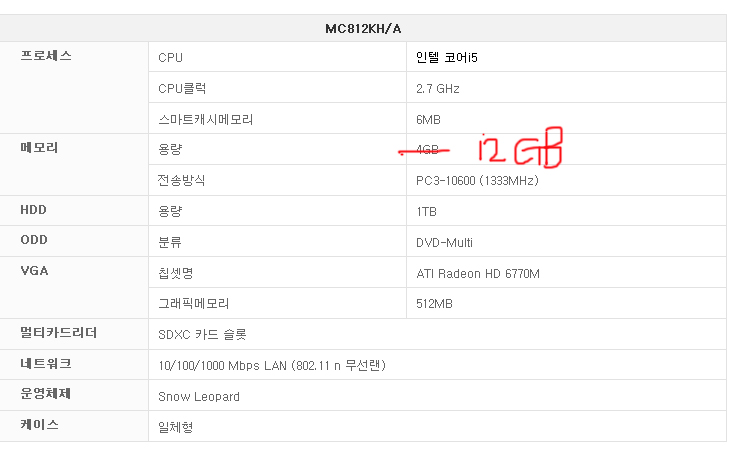Select the ATI Radeon HD 6770M text
Screen dimensions: 734x450
[x=477, y=273]
